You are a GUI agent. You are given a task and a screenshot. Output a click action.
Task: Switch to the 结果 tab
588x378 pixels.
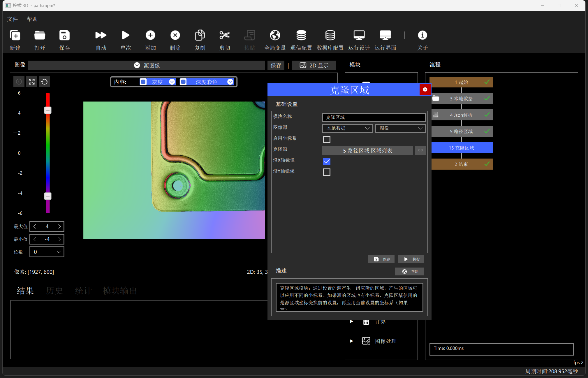click(25, 291)
